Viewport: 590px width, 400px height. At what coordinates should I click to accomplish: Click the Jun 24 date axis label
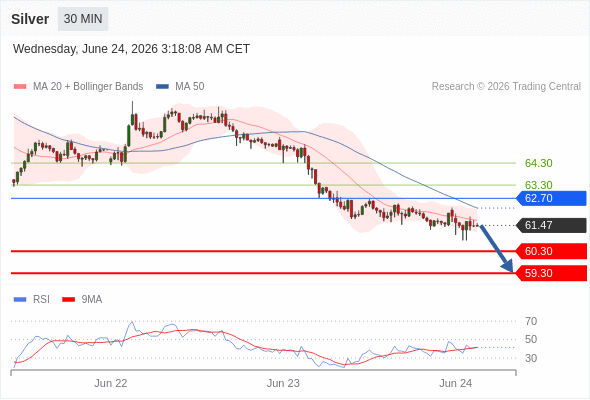tap(455, 383)
